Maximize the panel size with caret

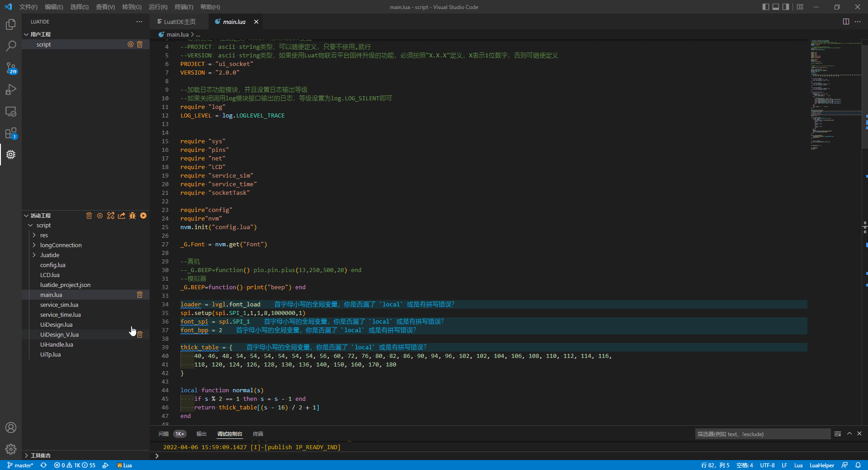[849, 434]
